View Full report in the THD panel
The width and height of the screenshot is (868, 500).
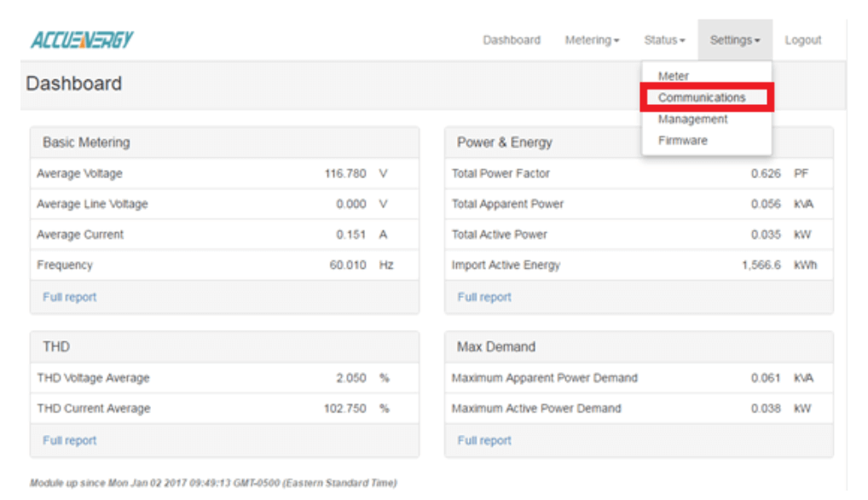point(70,440)
